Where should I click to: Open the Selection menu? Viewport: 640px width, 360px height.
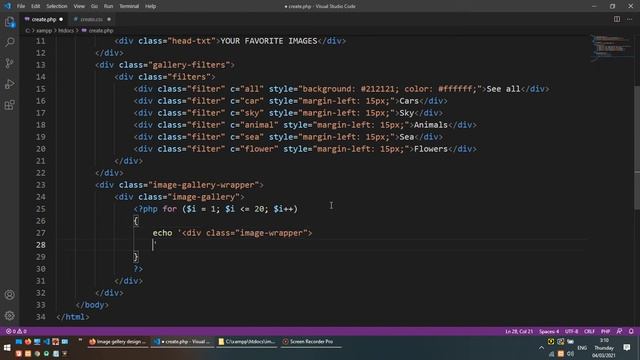57,6
